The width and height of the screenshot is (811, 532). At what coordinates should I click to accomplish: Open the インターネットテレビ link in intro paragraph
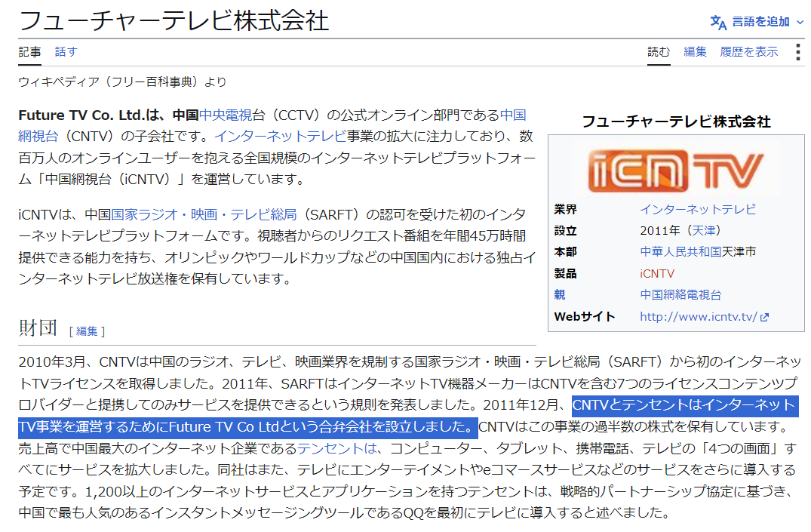(x=281, y=136)
